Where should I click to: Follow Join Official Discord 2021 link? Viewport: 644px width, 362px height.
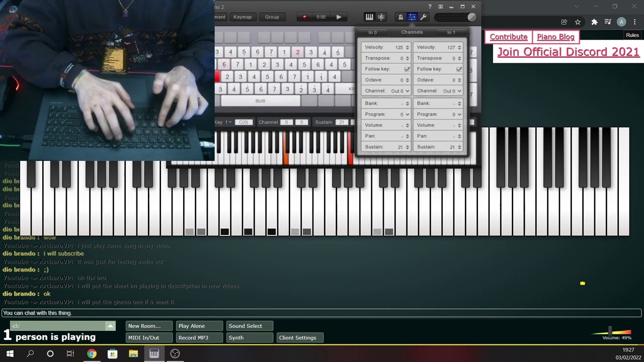point(568,52)
